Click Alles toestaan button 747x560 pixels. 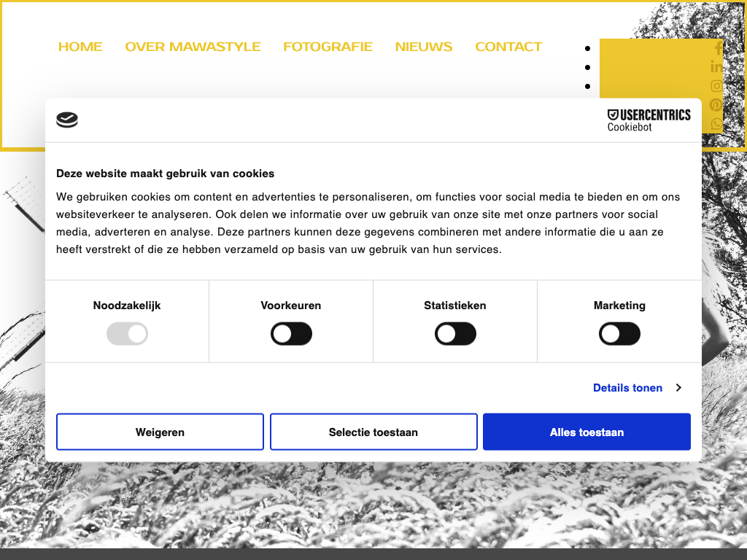point(587,432)
